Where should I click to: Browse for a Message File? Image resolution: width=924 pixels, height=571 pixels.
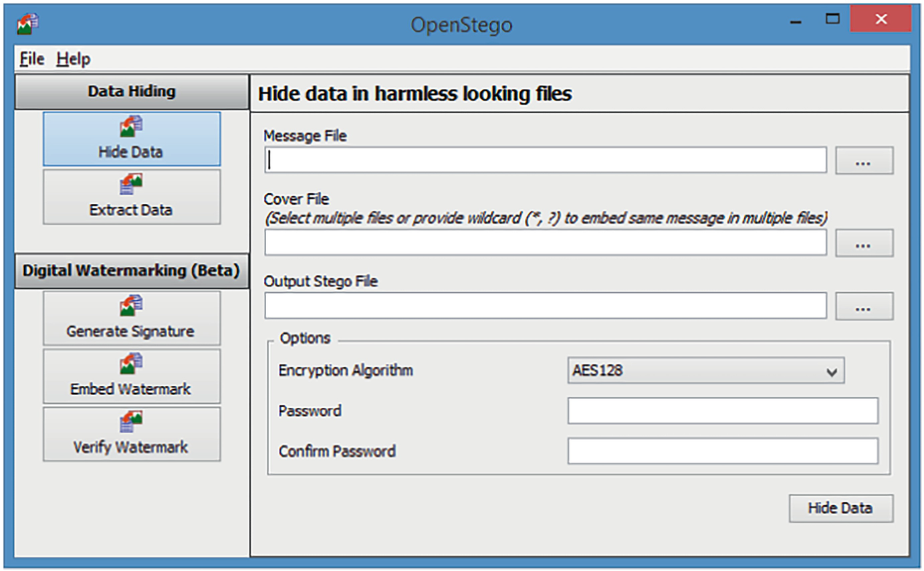pyautogui.click(x=864, y=160)
